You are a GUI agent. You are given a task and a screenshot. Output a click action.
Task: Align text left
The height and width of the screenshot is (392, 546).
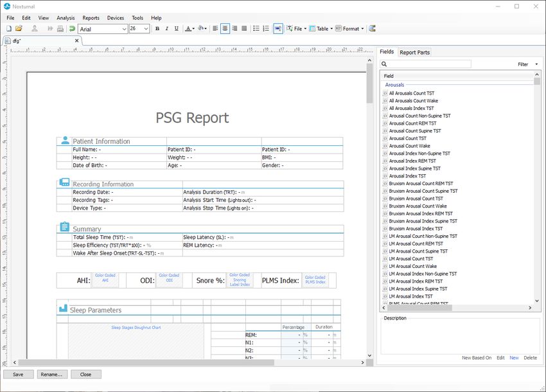(x=216, y=28)
